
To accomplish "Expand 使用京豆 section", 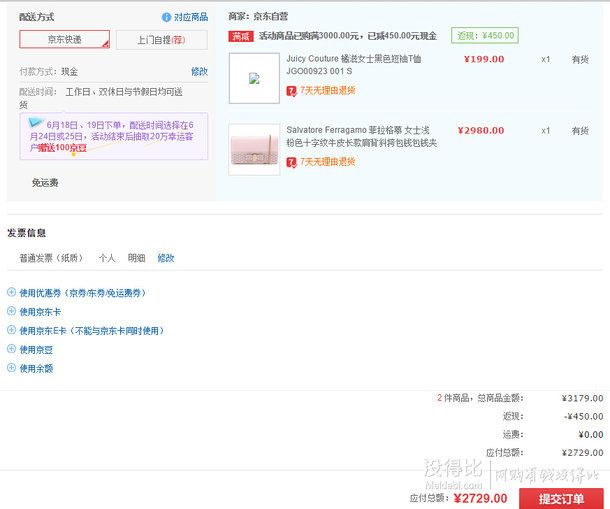I will (x=36, y=350).
